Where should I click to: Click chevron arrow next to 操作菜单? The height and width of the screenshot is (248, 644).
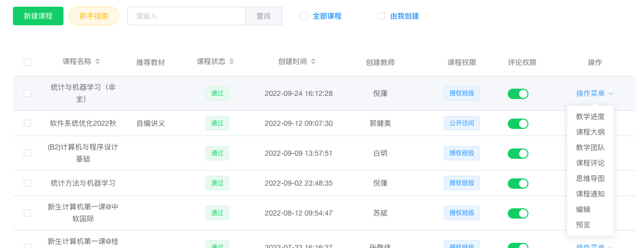tap(610, 94)
